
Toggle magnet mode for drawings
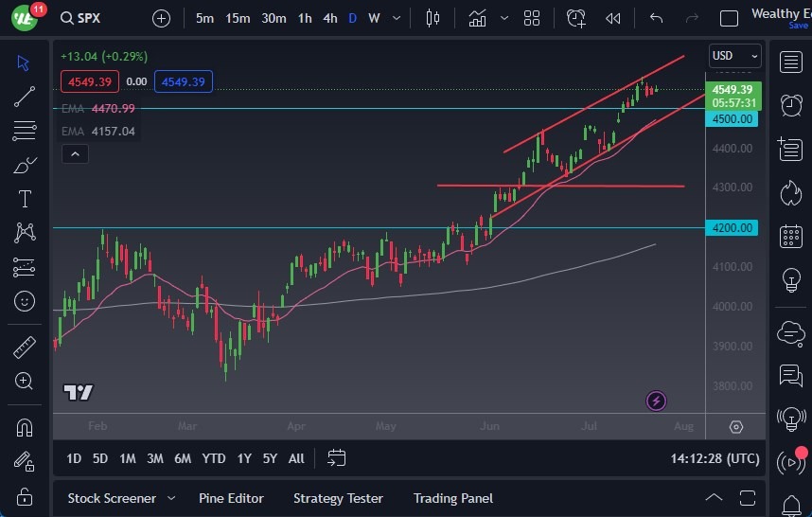(x=25, y=427)
